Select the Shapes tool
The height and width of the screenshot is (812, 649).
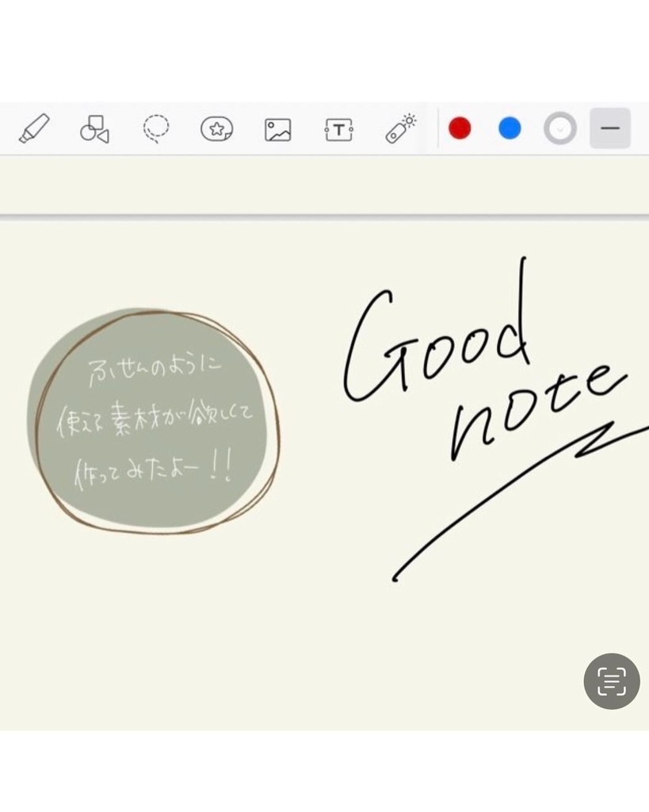point(95,128)
